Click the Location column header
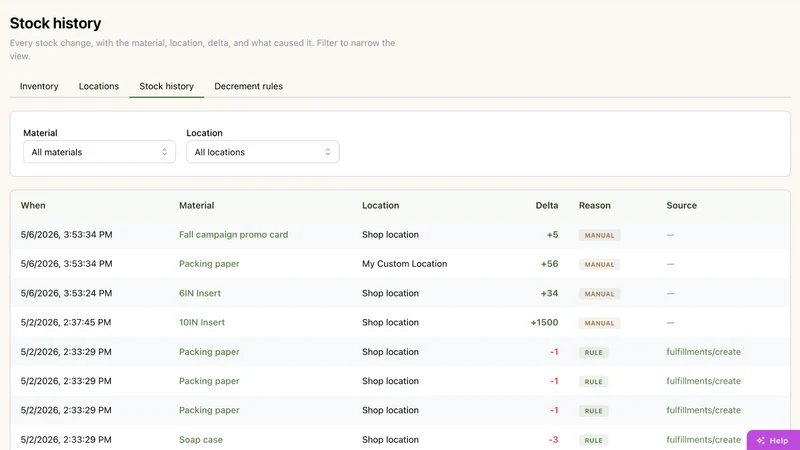Screen dimensions: 800x450 pyautogui.click(x=381, y=206)
